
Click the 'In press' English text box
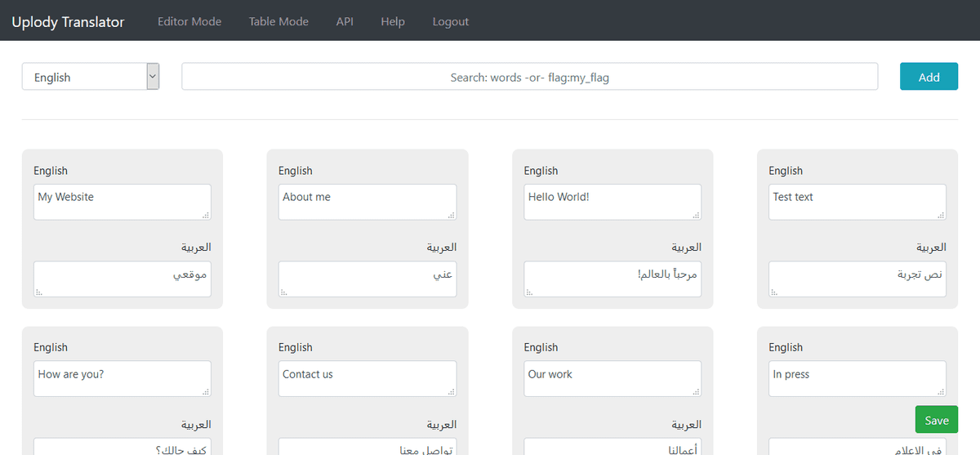tap(857, 379)
